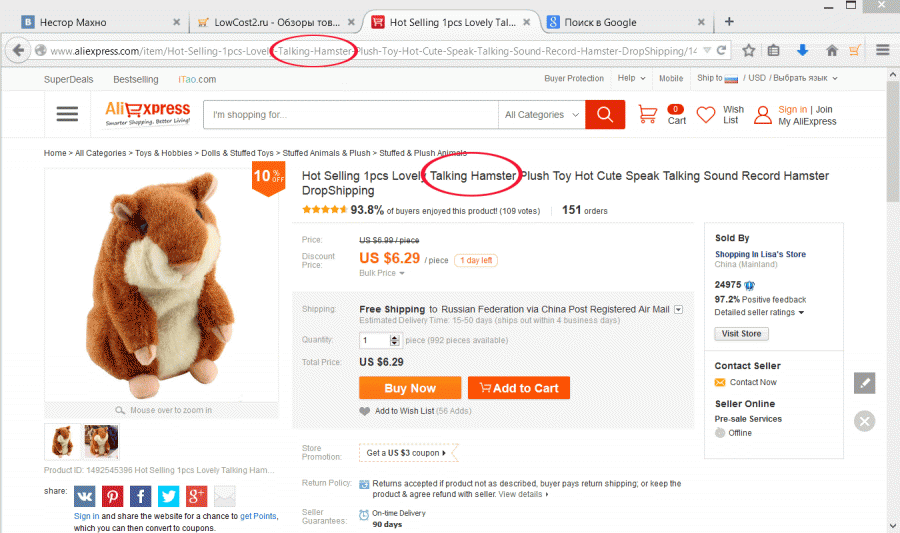Open iTao.com menu link
The image size is (900, 533).
197,79
